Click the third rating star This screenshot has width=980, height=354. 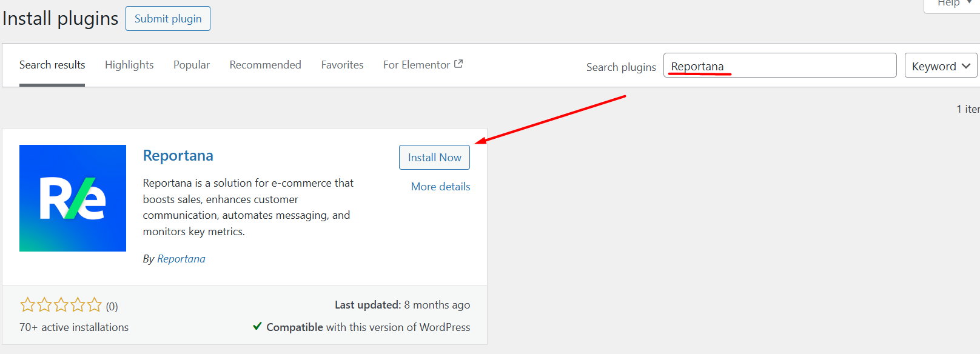61,304
